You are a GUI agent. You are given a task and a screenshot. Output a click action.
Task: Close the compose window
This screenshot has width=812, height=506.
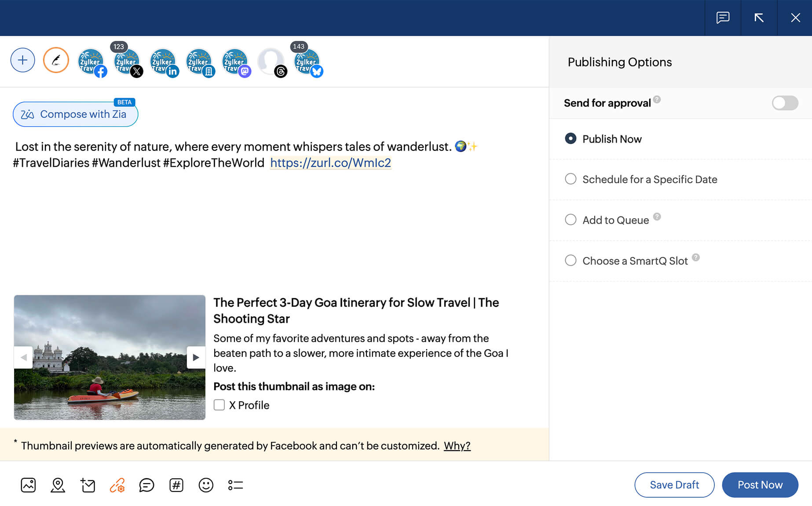(795, 18)
